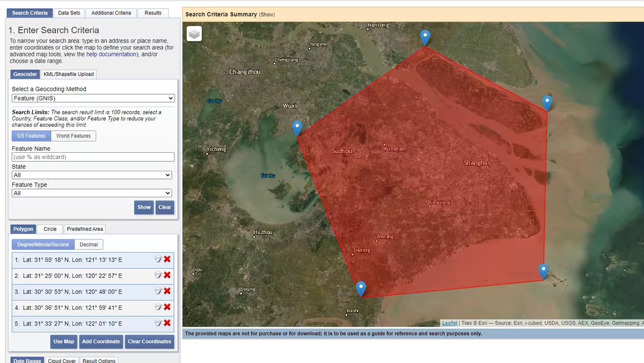Screen dimensions: 644x363
Task: Open the KML/Shapefile Upload tab
Action: 69,74
